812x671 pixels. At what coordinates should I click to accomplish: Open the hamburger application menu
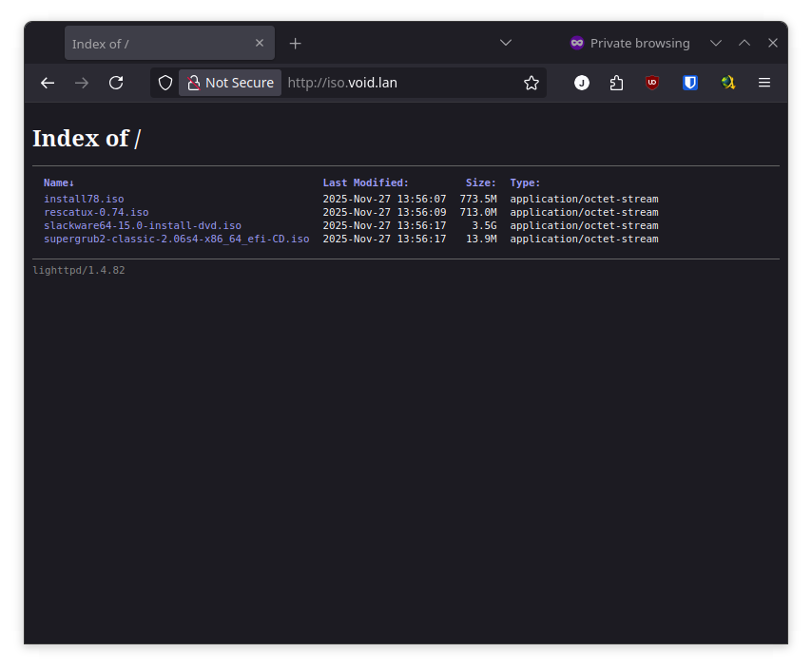click(x=764, y=83)
